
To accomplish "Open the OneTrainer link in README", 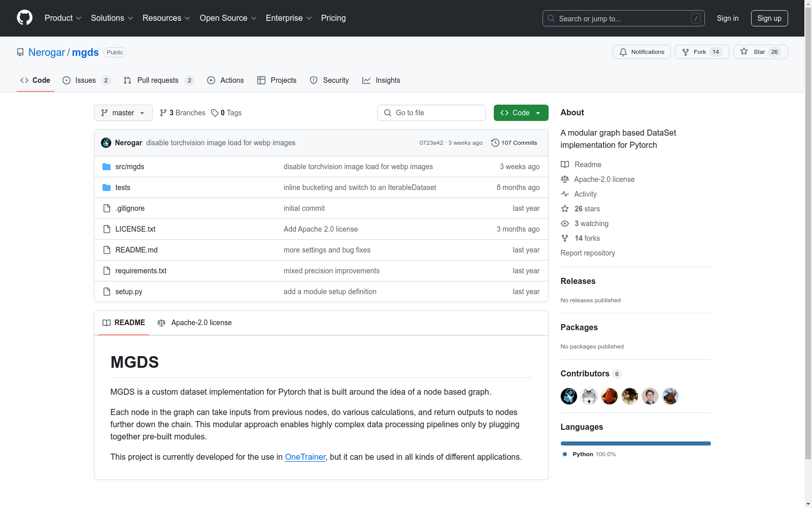I will click(305, 457).
